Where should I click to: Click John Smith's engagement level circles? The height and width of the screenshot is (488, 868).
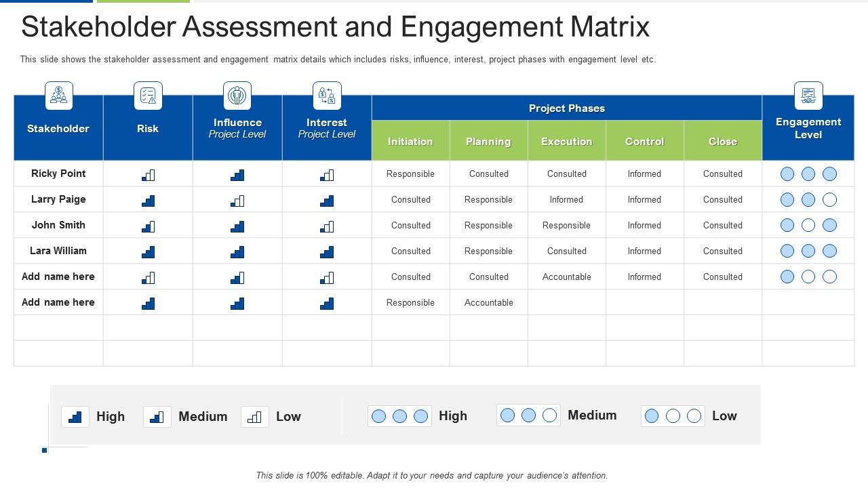[808, 226]
